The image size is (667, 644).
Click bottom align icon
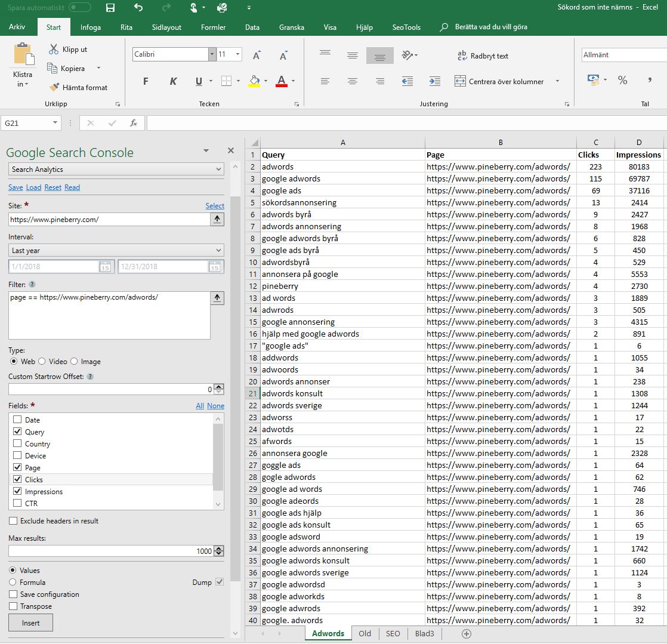click(x=380, y=56)
